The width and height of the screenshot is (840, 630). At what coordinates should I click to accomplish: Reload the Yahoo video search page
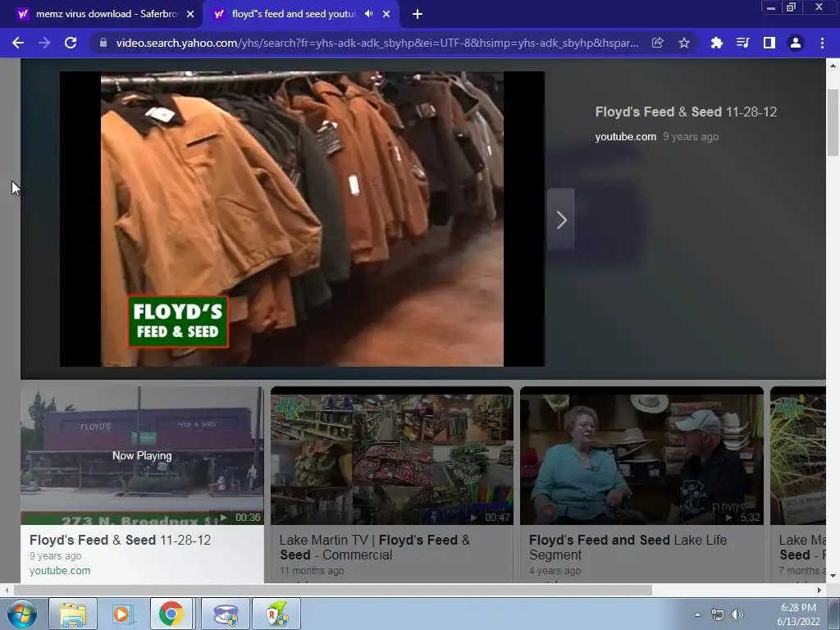click(71, 43)
